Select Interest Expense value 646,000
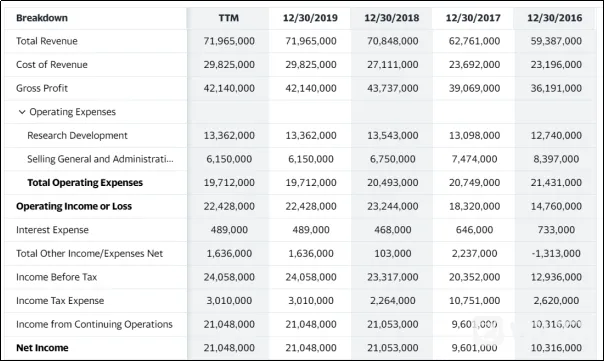This screenshot has height=361, width=604. click(474, 230)
